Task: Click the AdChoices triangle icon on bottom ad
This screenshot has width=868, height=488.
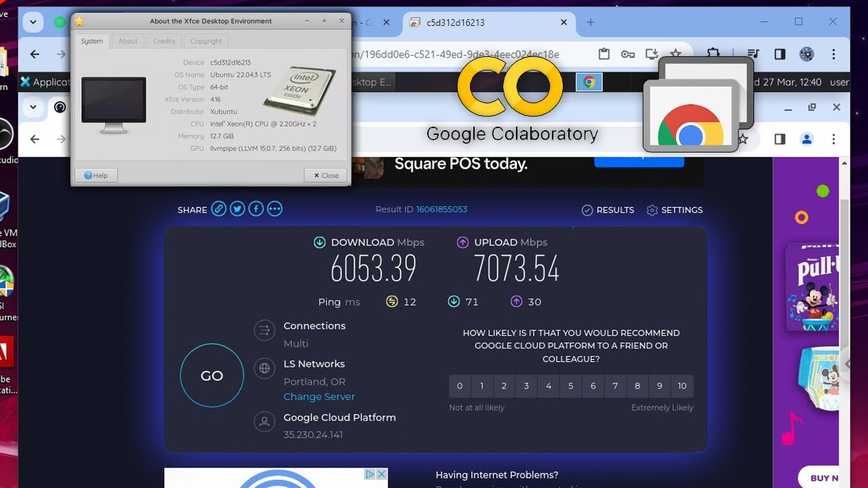Action: coord(370,474)
